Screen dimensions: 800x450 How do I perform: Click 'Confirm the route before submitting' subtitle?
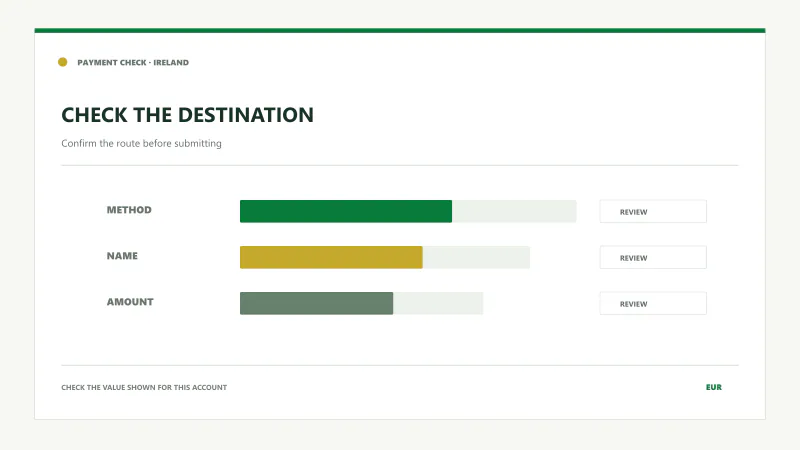point(141,143)
